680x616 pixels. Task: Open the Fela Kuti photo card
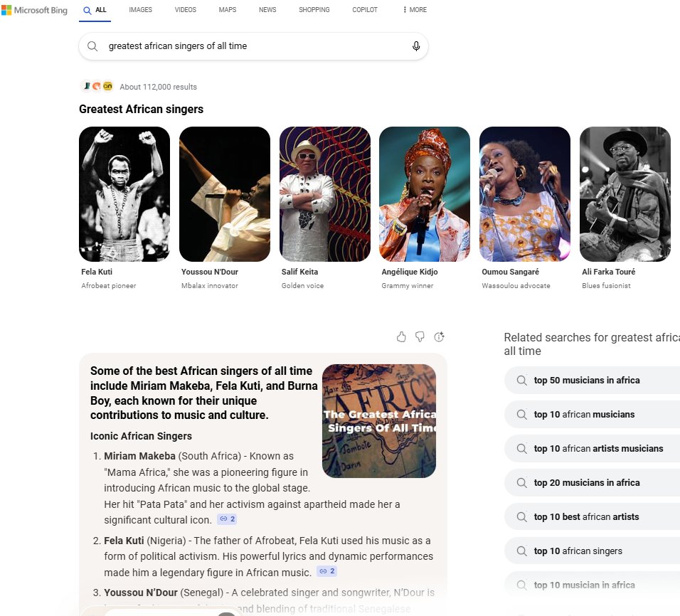click(124, 194)
